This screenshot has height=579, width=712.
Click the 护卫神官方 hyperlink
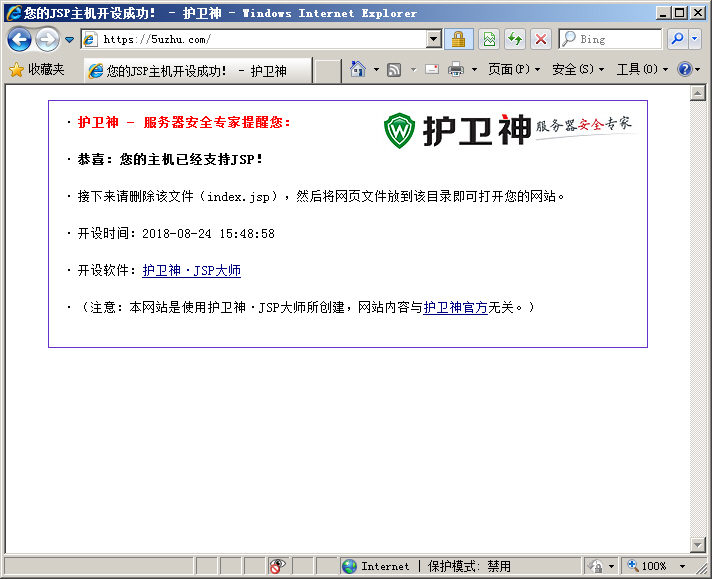pos(455,308)
